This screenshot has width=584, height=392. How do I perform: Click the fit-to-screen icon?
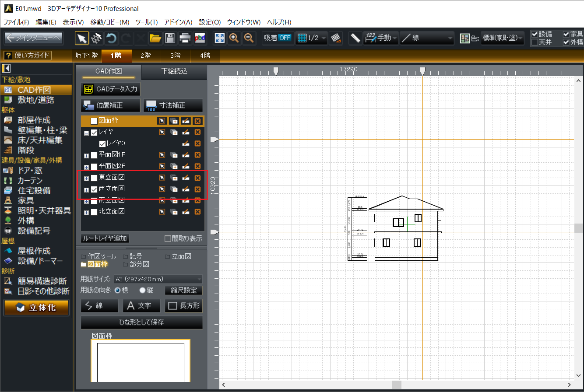pyautogui.click(x=219, y=38)
